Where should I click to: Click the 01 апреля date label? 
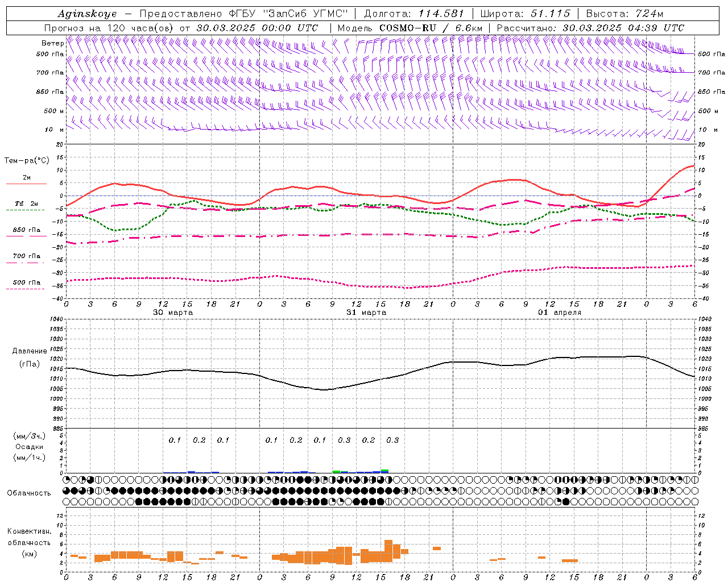tap(560, 313)
